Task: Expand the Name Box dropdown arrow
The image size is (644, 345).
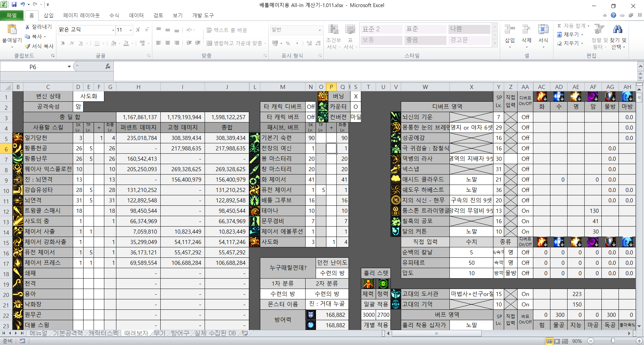Action: coord(69,67)
